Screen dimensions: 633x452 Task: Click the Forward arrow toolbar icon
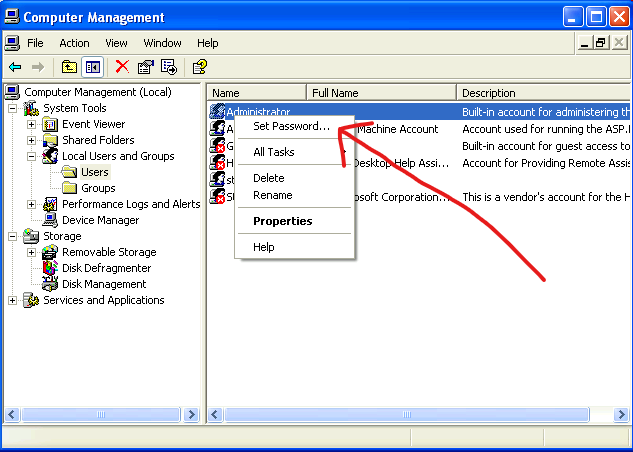[38, 67]
